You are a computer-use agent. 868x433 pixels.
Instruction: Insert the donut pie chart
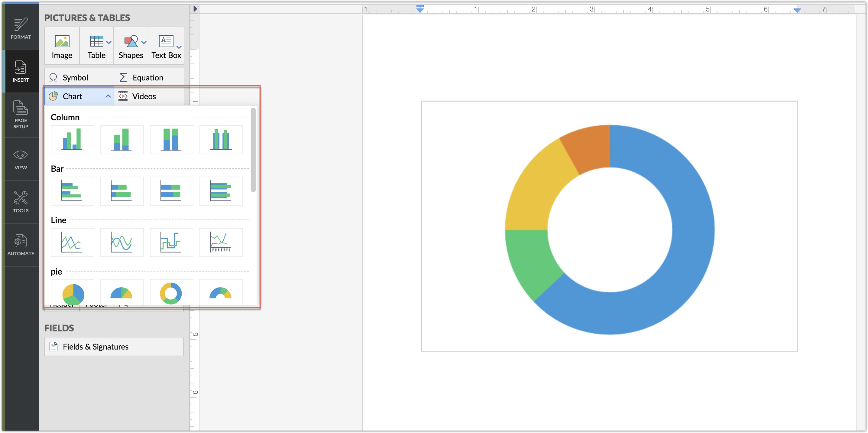coord(171,293)
